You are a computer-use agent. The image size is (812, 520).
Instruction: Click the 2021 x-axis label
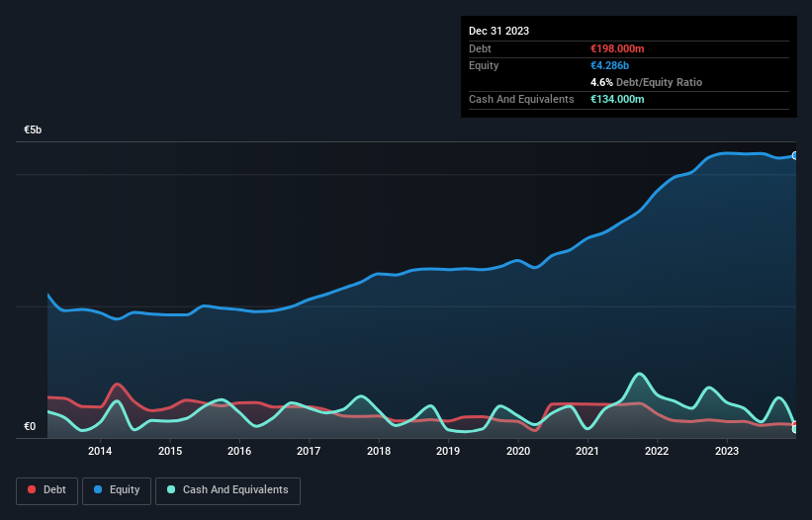(587, 451)
